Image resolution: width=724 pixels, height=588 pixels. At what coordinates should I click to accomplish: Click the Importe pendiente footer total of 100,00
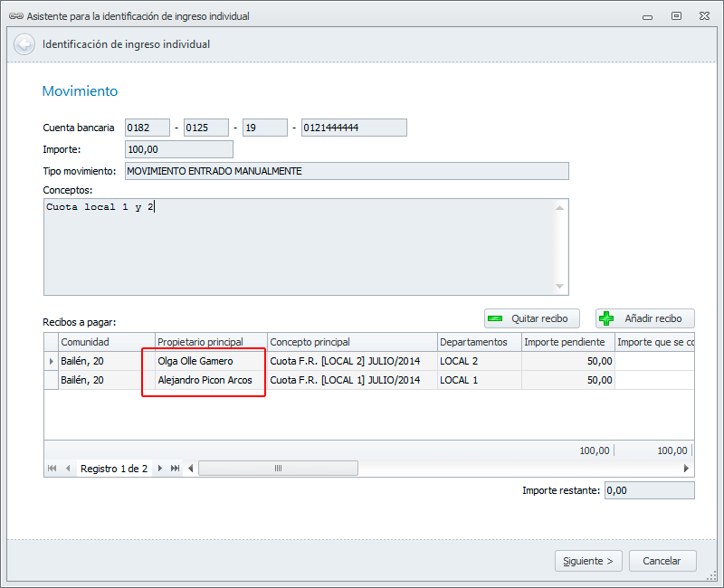[595, 450]
